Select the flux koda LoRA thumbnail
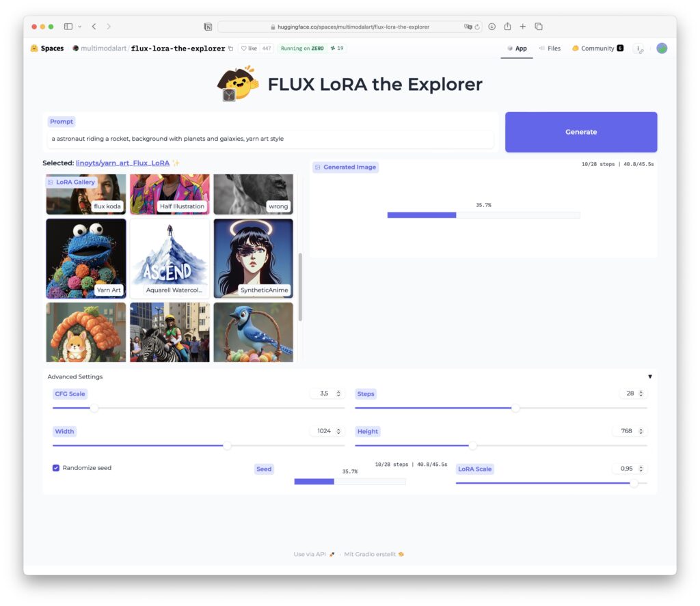Image resolution: width=700 pixels, height=606 pixels. [x=85, y=194]
